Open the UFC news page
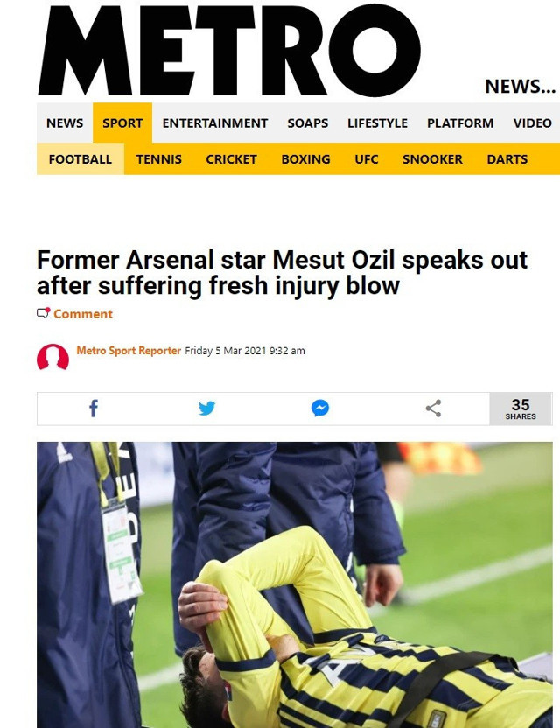The height and width of the screenshot is (728, 560). [x=367, y=159]
